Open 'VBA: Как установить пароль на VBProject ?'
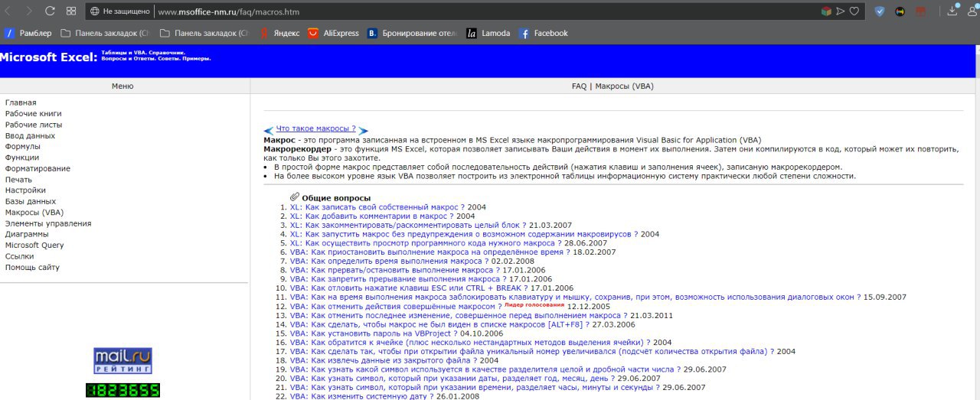This screenshot has height=400, width=980. (374, 334)
